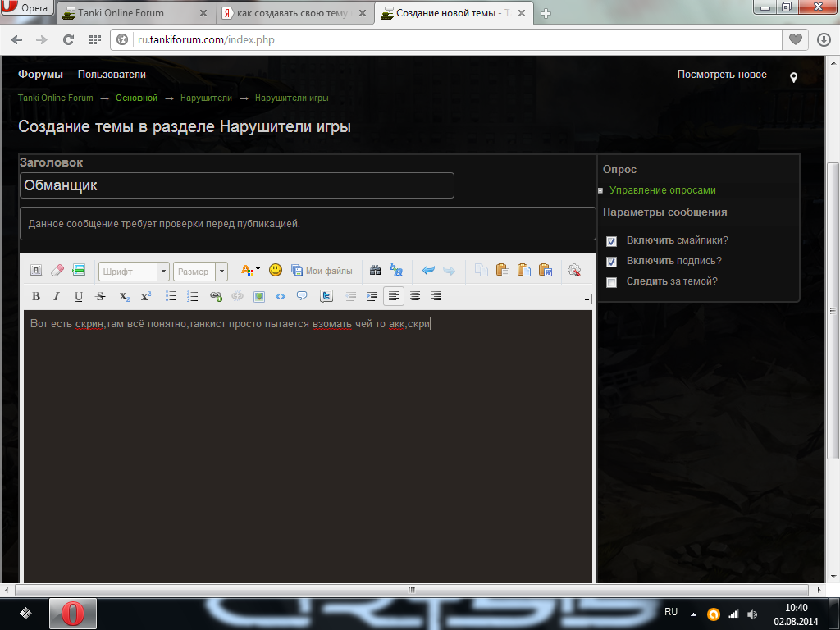Open Tanki Online Forum breadcrumb

point(56,98)
